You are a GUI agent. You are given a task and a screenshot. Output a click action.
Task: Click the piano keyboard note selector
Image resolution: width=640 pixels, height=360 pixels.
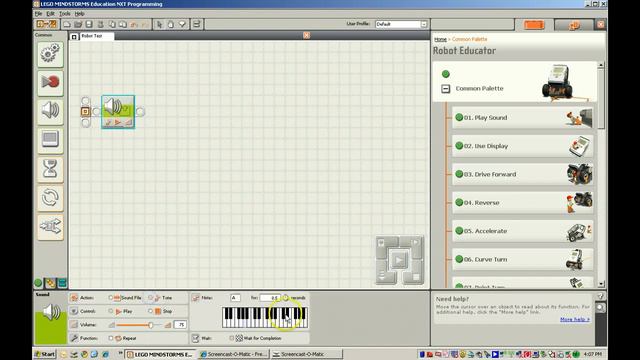[265, 318]
